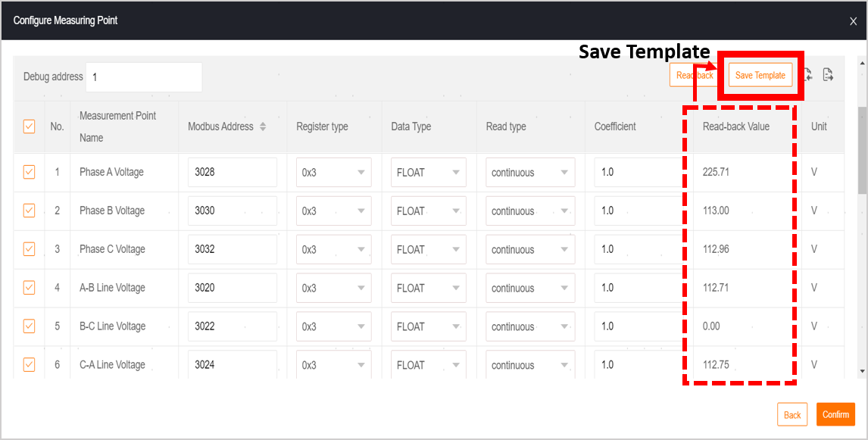Click the scrollbar down arrow

862,371
